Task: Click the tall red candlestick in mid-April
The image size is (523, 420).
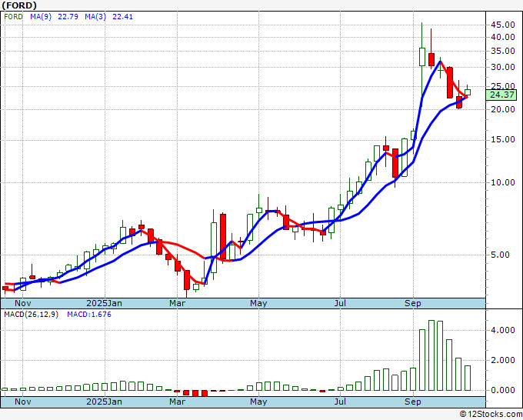Action: coord(223,236)
